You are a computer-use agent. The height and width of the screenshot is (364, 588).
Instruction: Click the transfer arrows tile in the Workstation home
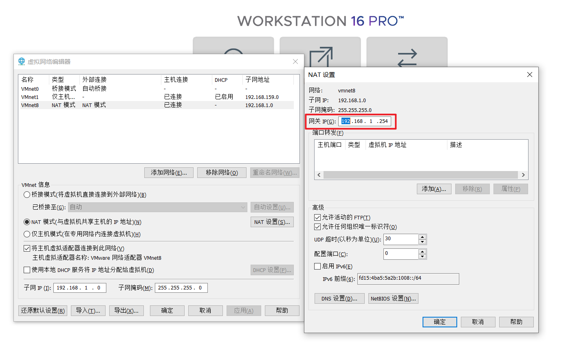point(407,52)
